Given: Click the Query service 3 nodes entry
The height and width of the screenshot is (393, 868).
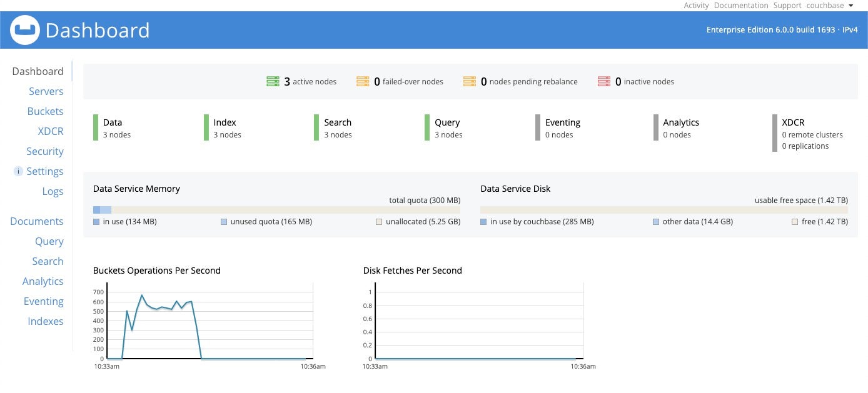Looking at the screenshot, I should click(444, 128).
